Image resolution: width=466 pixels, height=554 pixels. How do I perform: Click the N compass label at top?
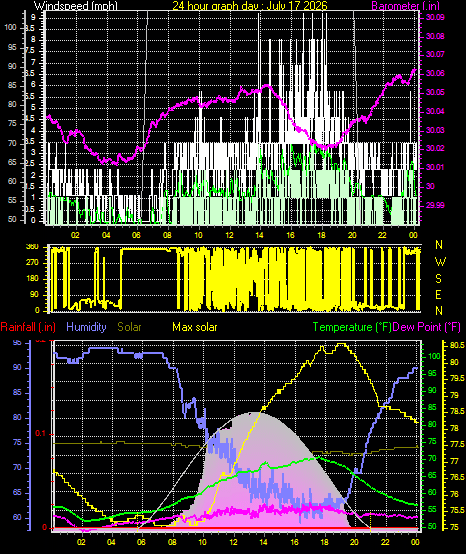tap(439, 244)
